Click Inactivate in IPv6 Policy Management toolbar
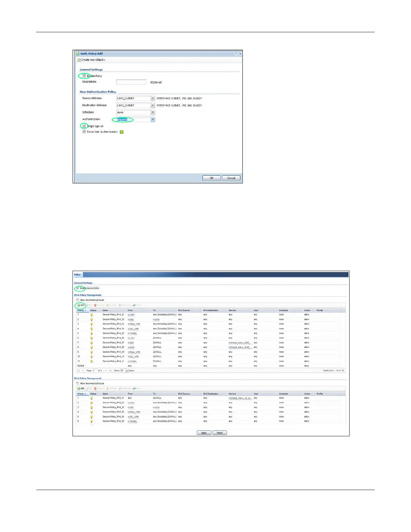 point(125,389)
